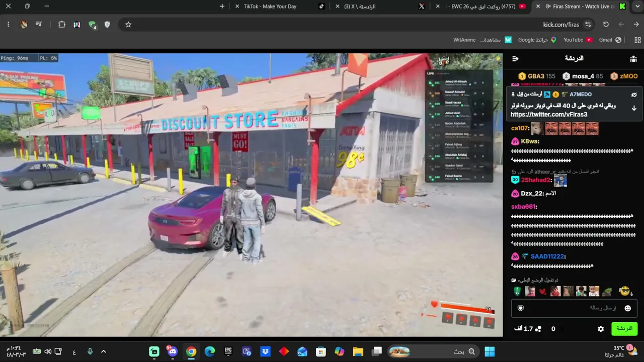Click the shield icon in message box
Screen dimensions: 644x362
click(x=521, y=308)
